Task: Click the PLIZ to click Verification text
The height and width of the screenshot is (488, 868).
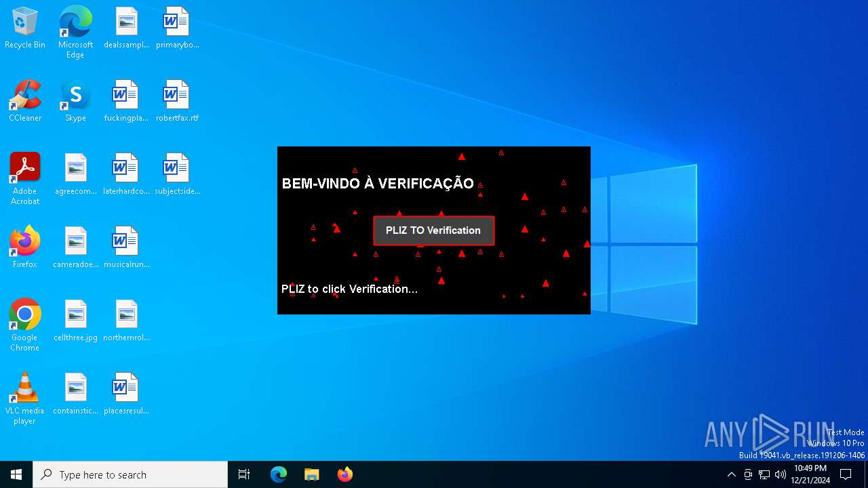Action: [349, 289]
